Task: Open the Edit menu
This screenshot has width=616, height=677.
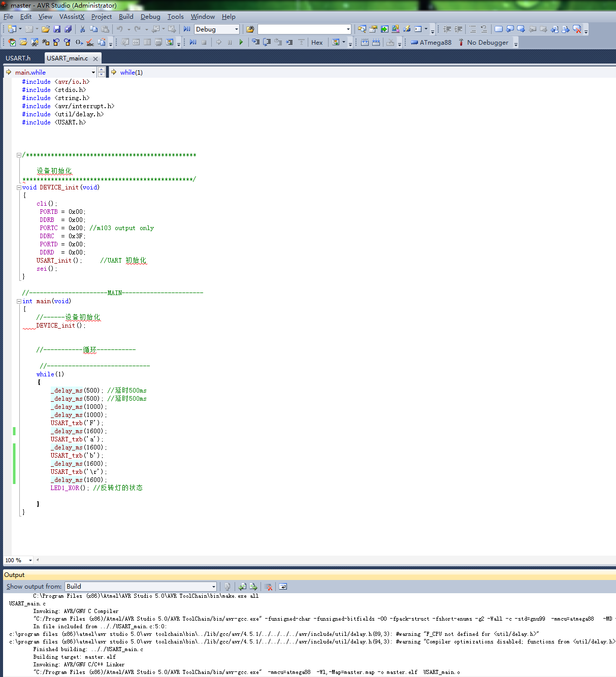Action: 26,17
